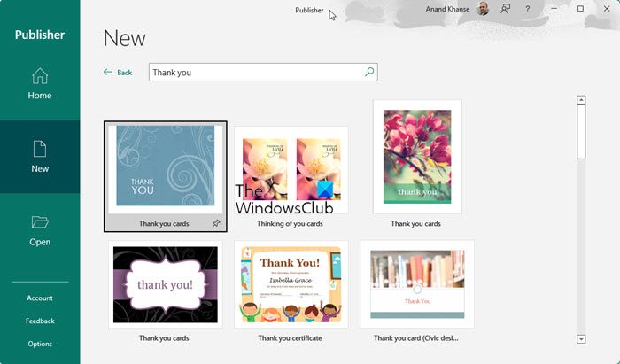Click the Back link text
This screenshot has height=364, width=620.
click(x=125, y=73)
